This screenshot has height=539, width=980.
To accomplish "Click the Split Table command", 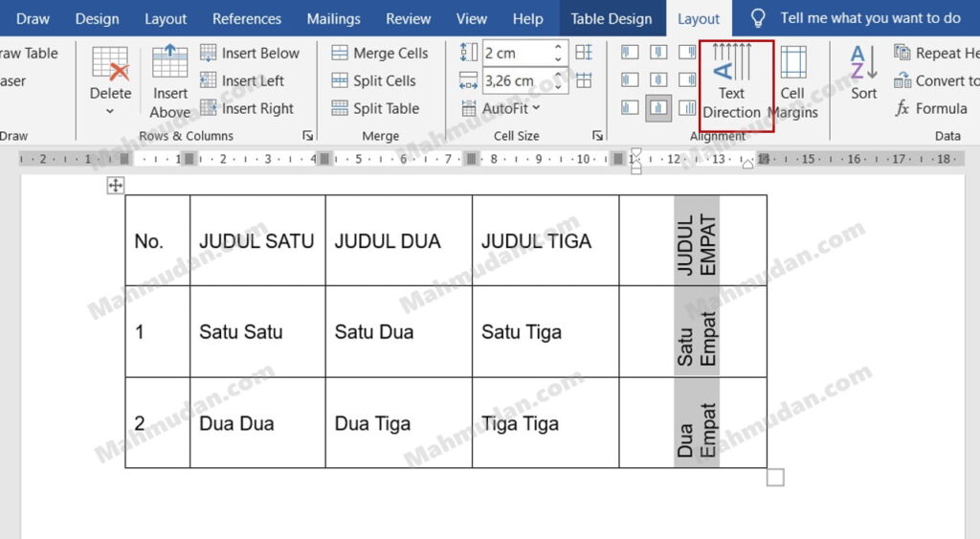I will tap(375, 109).
